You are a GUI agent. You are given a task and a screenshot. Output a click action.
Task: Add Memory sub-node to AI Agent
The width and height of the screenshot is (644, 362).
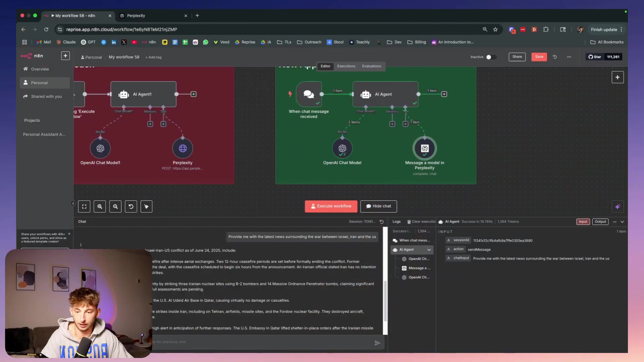(x=392, y=124)
